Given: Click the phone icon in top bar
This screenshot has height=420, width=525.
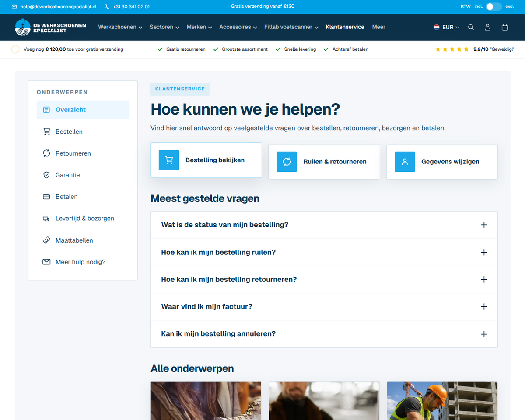Looking at the screenshot, I should [x=107, y=7].
